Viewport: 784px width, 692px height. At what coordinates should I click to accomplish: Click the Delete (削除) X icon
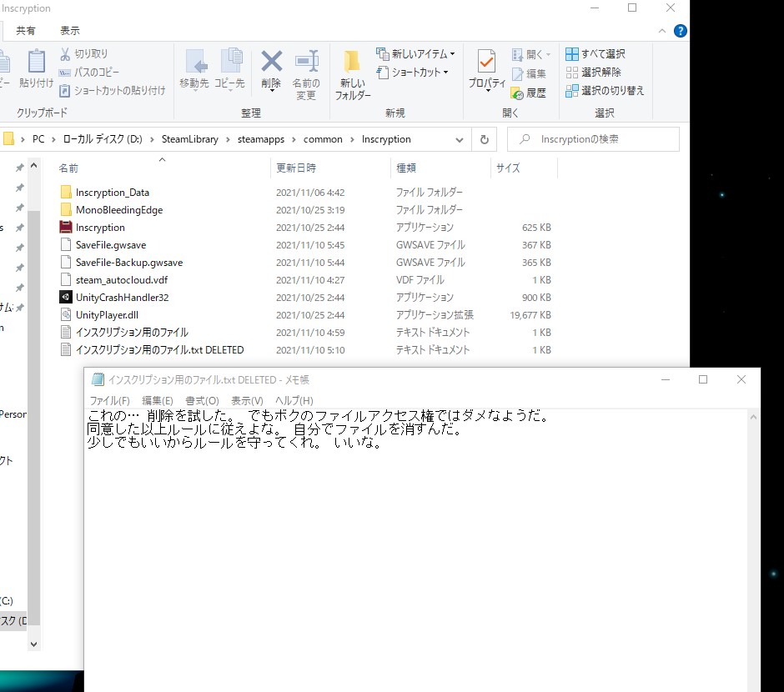[272, 61]
